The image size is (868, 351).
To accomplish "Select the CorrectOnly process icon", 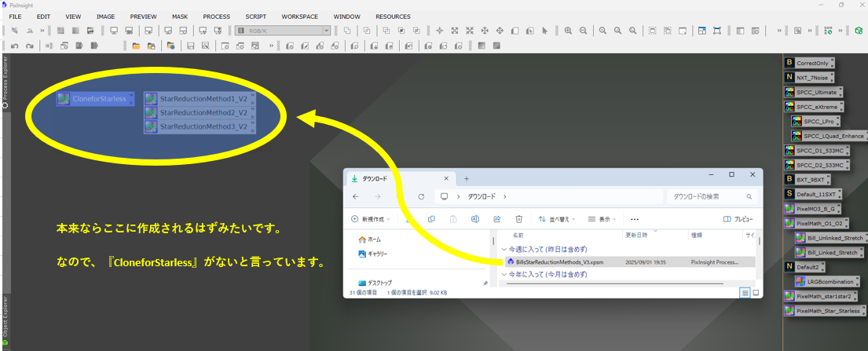I will point(809,63).
